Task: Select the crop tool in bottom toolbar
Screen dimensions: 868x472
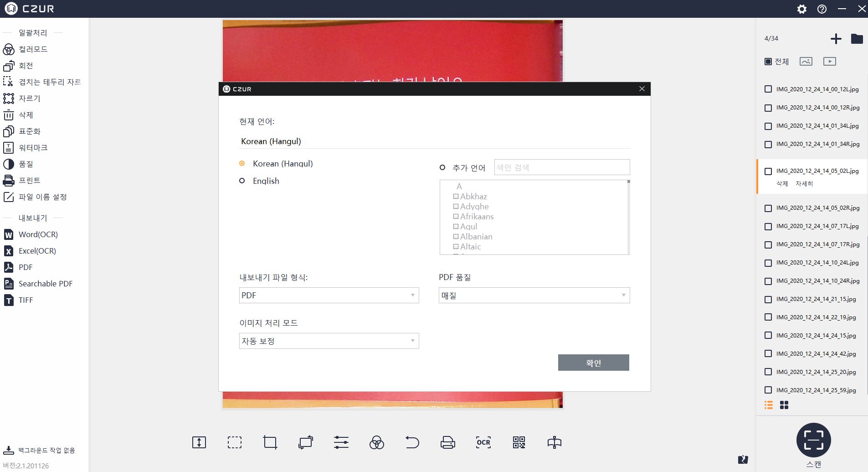Action: click(270, 442)
